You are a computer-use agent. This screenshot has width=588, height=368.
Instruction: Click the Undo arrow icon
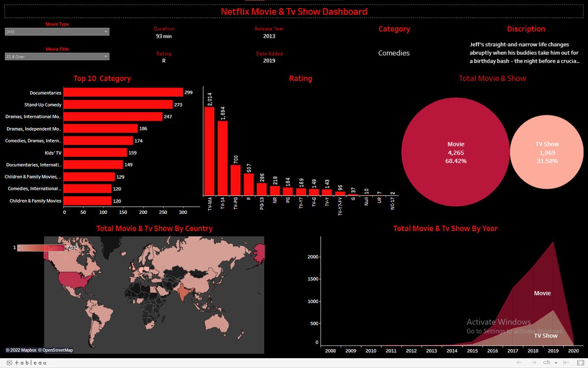pyautogui.click(x=518, y=363)
